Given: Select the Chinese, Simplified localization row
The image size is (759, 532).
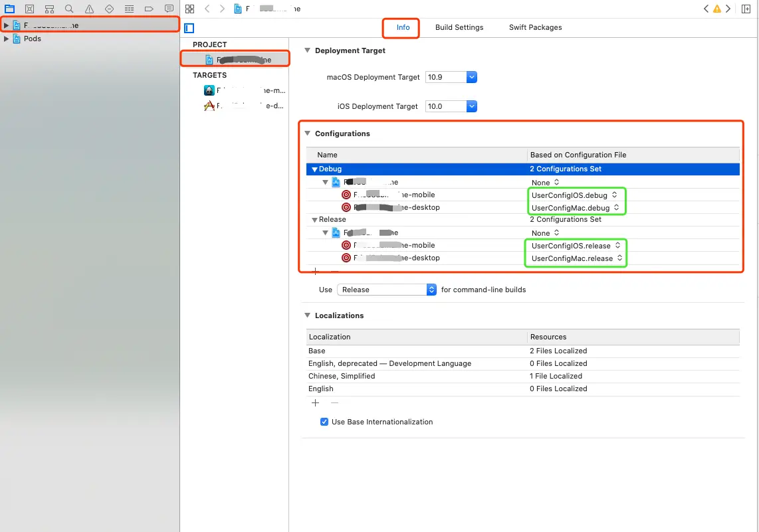Looking at the screenshot, I should 523,377.
